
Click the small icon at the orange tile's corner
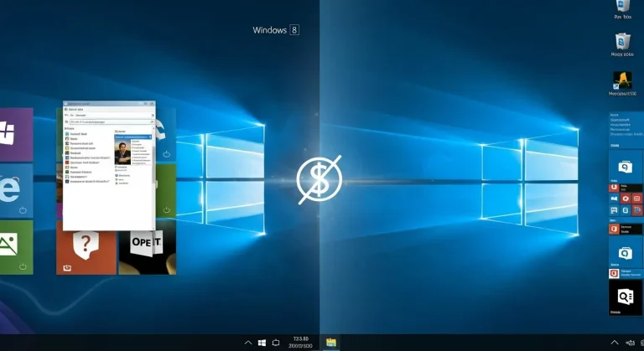67,268
